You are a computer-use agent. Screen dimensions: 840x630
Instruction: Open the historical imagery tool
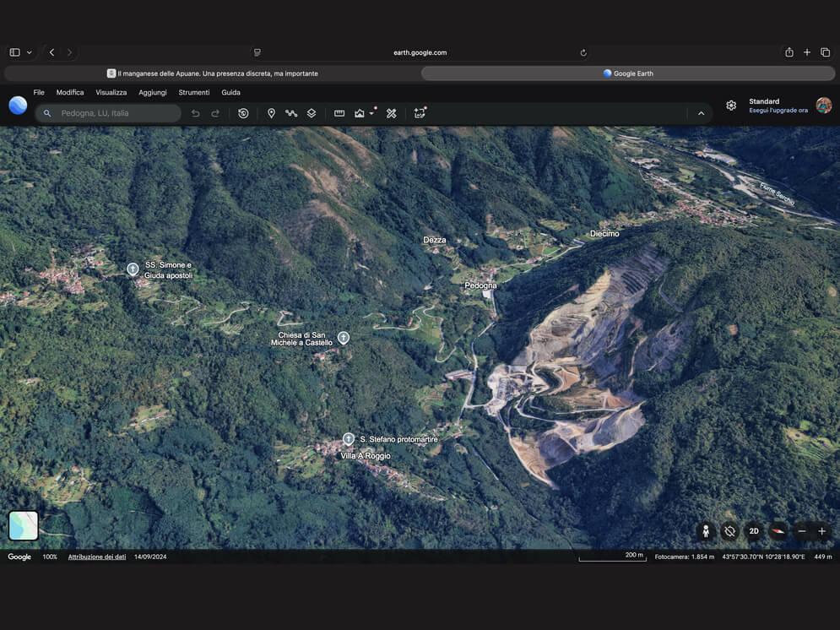[243, 113]
